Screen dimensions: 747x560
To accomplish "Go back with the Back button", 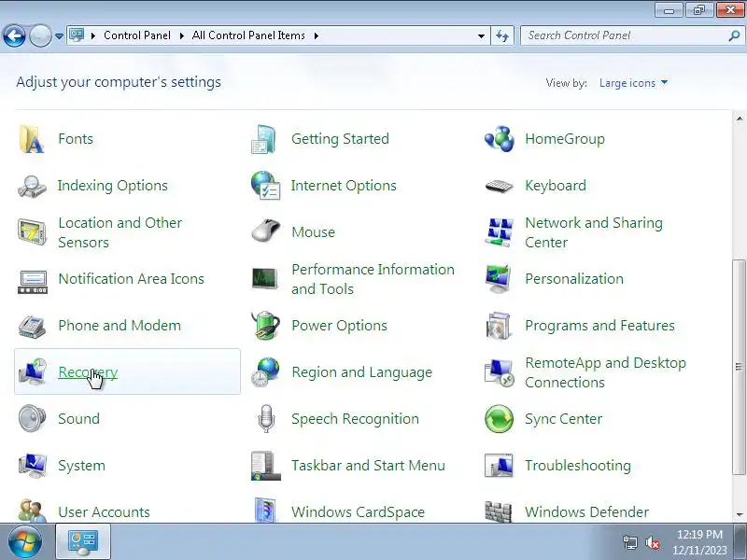I will click(x=14, y=35).
